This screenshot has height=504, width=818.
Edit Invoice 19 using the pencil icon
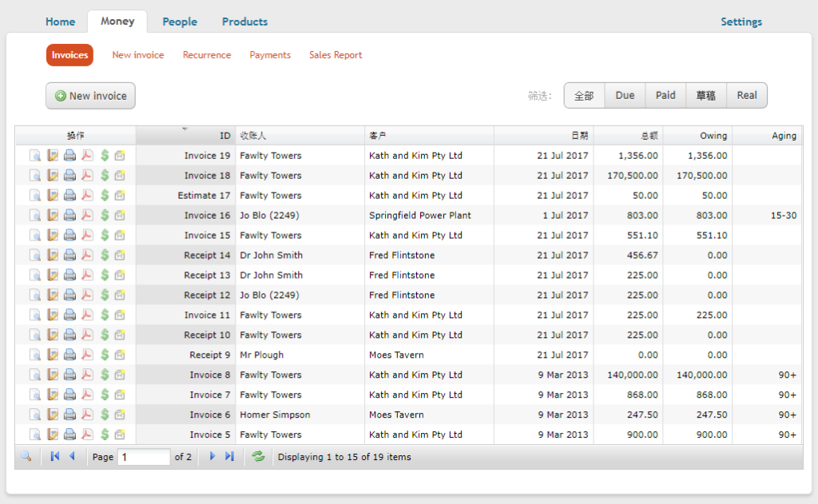pos(53,156)
